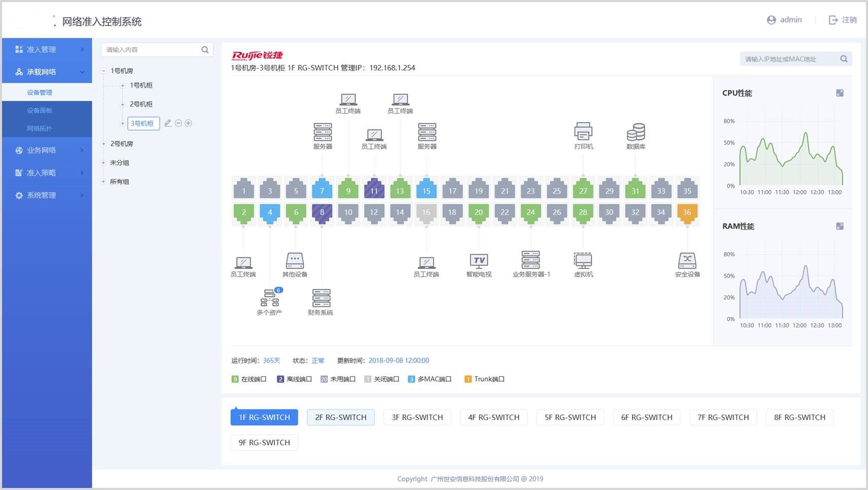Image resolution: width=868 pixels, height=490 pixels.
Task: Click the printer (打印机) device icon
Action: 583,131
